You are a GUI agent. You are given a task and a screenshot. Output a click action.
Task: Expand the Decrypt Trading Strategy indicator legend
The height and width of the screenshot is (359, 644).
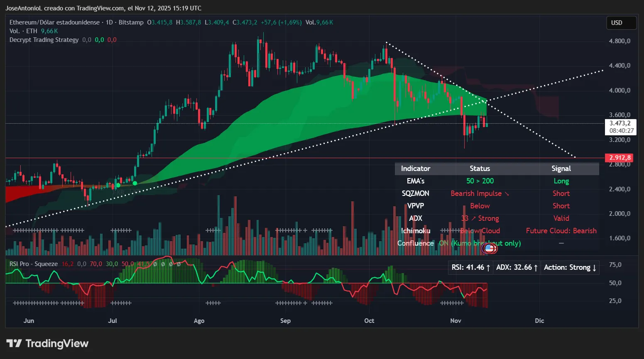(x=44, y=39)
